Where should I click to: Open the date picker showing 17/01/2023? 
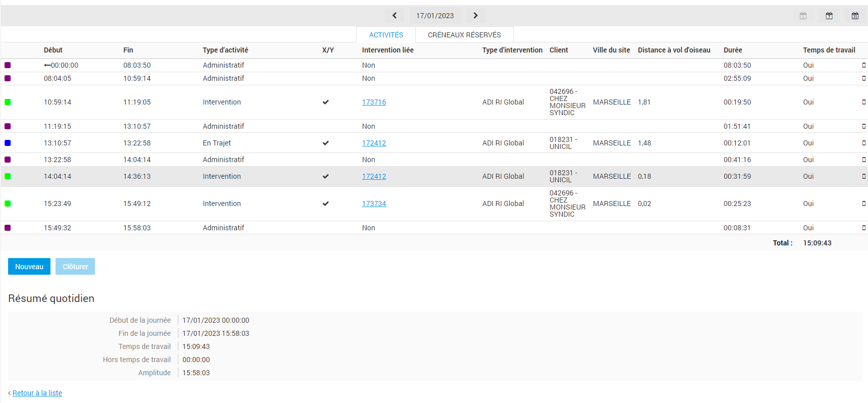coord(435,16)
